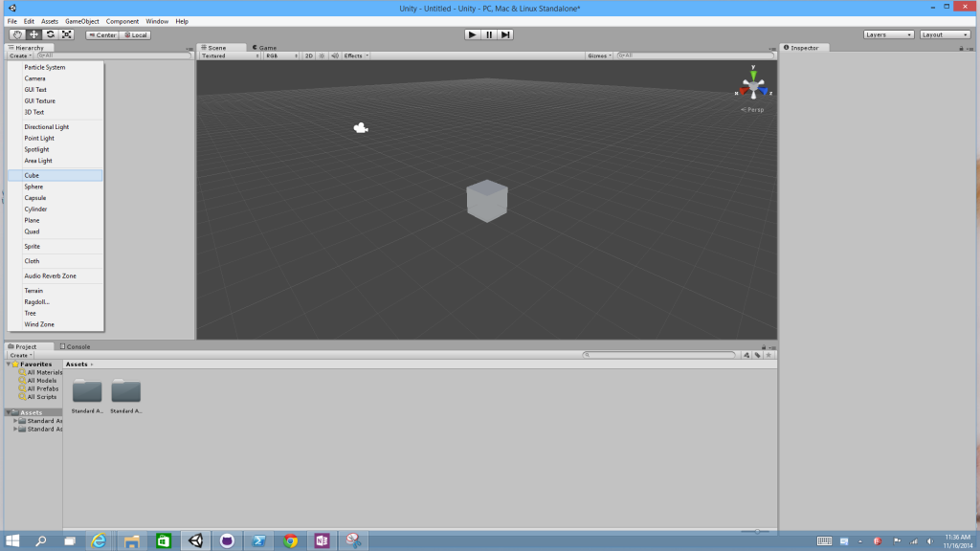The image size is (980, 551).
Task: Open Internet Explorer from taskbar
Action: (99, 541)
